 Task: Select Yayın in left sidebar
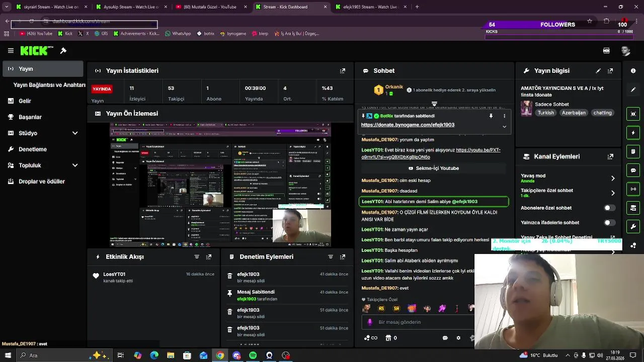pos(43,69)
